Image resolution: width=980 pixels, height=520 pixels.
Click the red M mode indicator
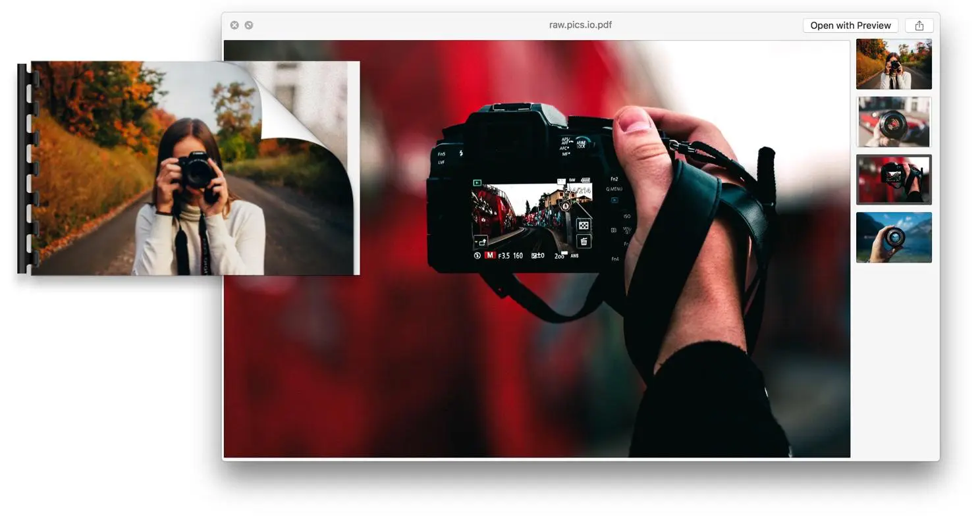click(489, 255)
